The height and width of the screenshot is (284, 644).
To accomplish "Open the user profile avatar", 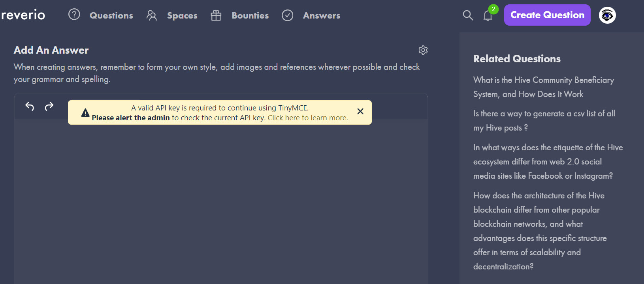I will pyautogui.click(x=607, y=15).
